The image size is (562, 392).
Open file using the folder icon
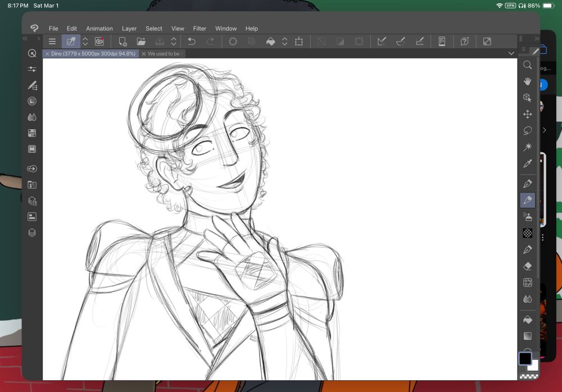point(141,42)
